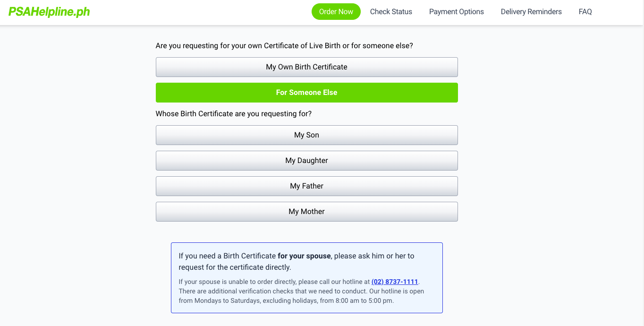Viewport: 644px width, 326px height.
Task: Pick the My Daughter option
Action: (307, 161)
